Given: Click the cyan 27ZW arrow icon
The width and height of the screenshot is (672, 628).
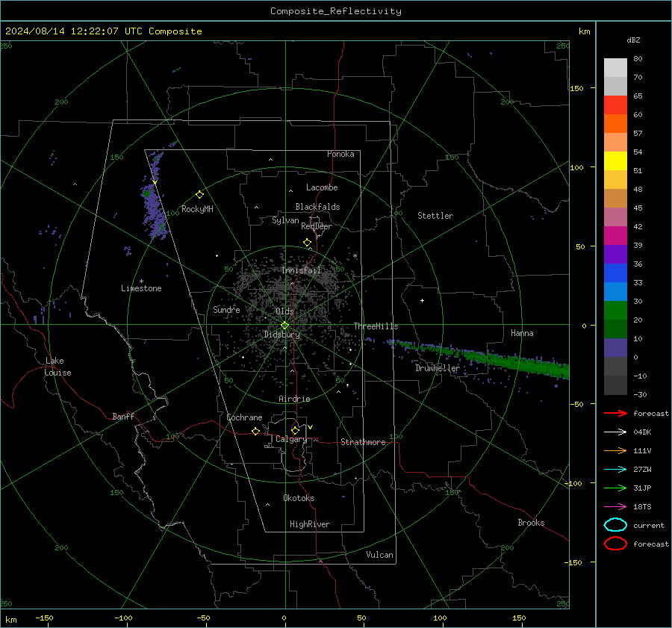Looking at the screenshot, I should click(x=615, y=470).
